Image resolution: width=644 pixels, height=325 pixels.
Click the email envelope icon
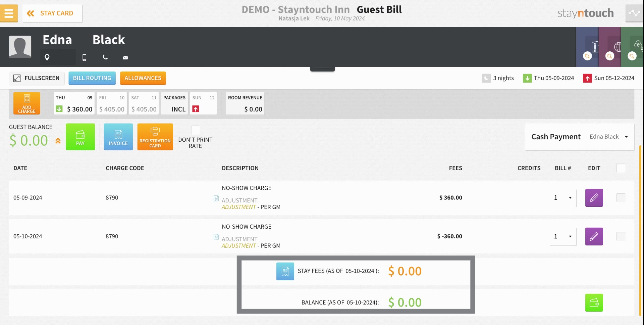coord(125,57)
